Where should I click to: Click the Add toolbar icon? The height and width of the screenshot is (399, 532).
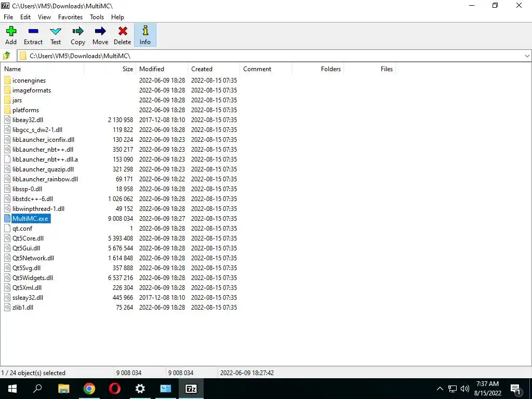pyautogui.click(x=11, y=31)
